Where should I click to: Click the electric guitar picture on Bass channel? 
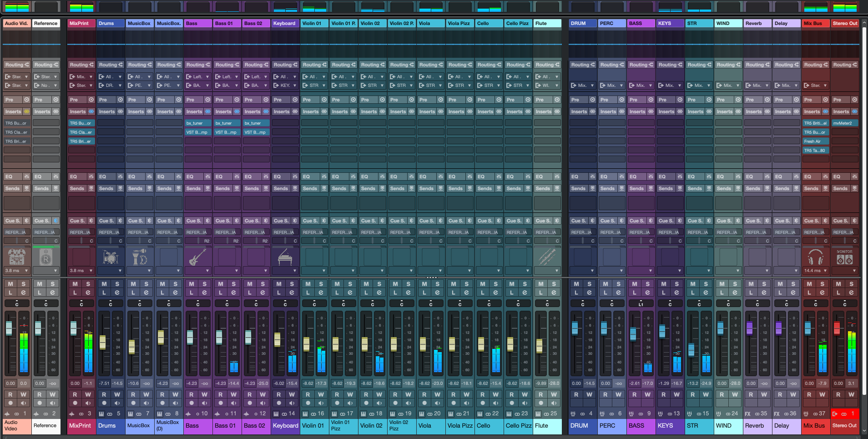click(x=197, y=257)
